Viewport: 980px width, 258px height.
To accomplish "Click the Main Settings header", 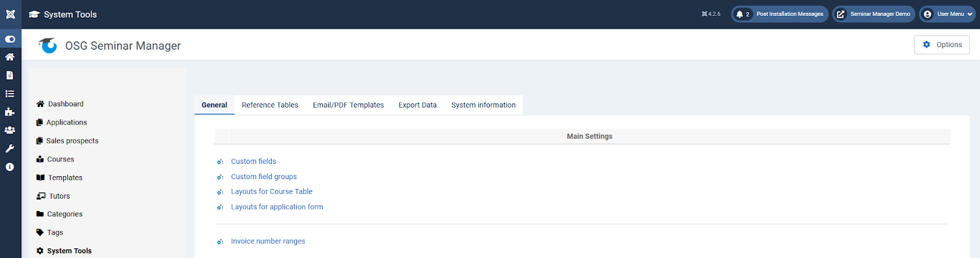I will (589, 136).
